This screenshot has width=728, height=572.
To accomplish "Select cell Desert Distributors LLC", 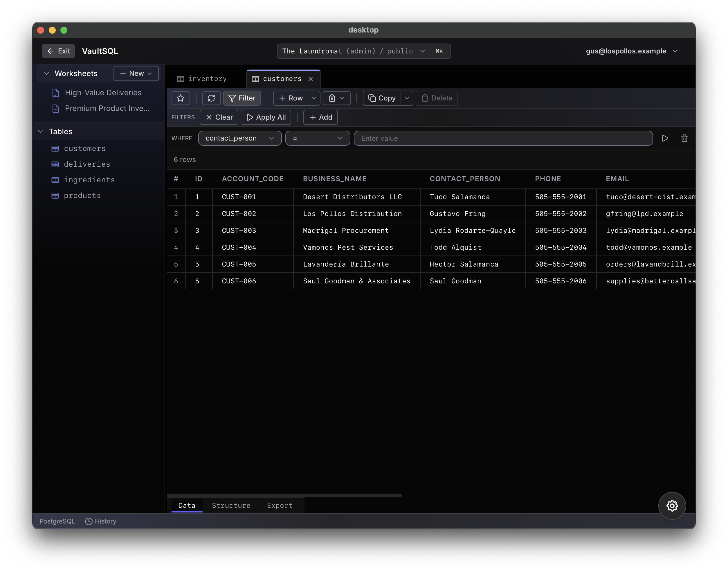I will [356, 197].
